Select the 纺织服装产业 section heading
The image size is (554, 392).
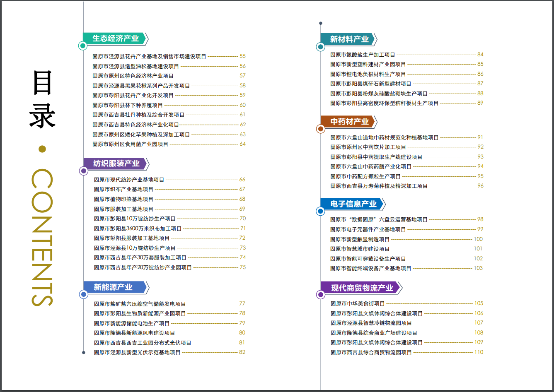coord(116,163)
